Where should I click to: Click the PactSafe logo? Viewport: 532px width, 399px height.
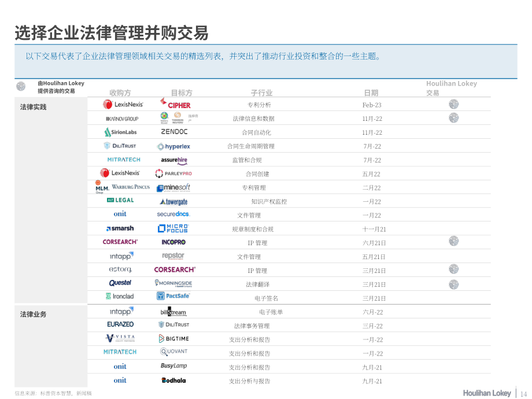tap(173, 296)
